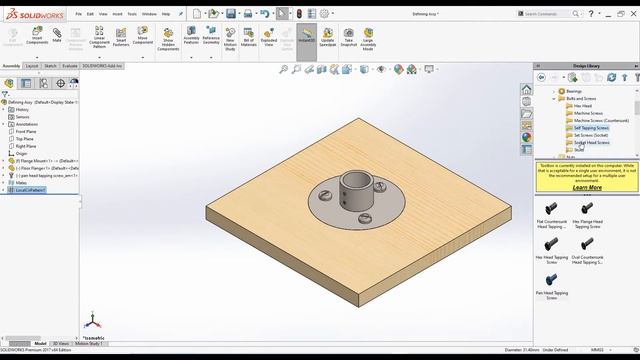Open Reference Geometry tool

point(211,35)
